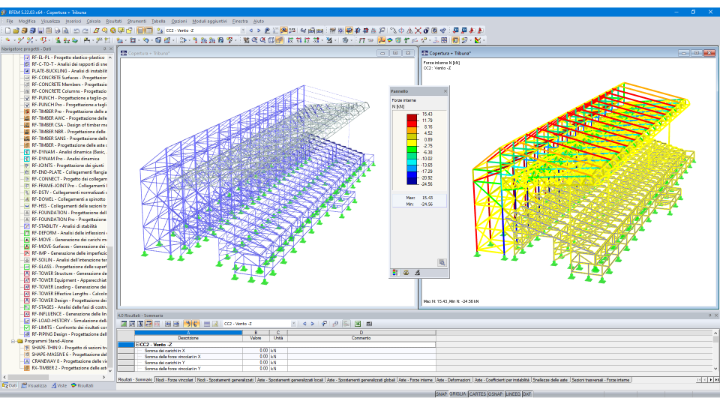Tick the RF-LIMITS module checkbox icon
The height and width of the screenshot is (405, 720).
27,327
